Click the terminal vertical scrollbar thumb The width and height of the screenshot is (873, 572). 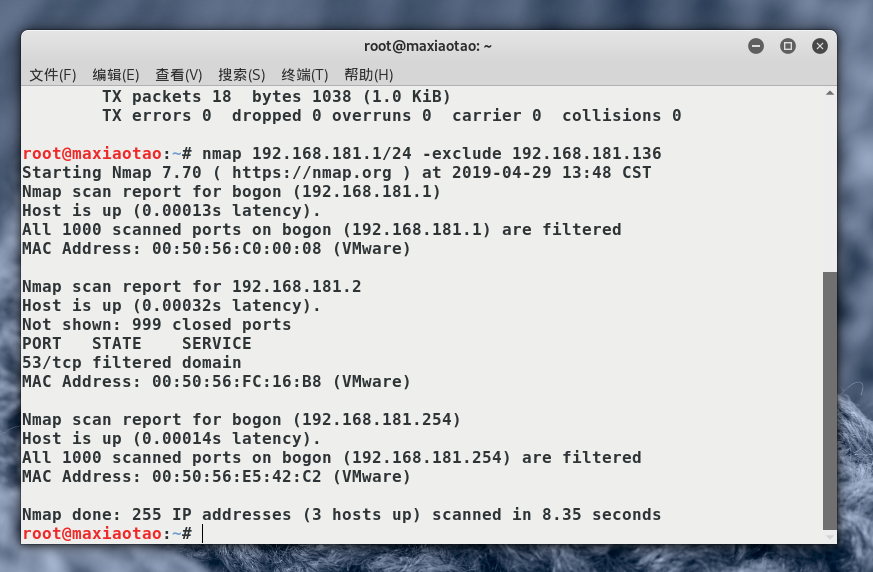[830, 400]
